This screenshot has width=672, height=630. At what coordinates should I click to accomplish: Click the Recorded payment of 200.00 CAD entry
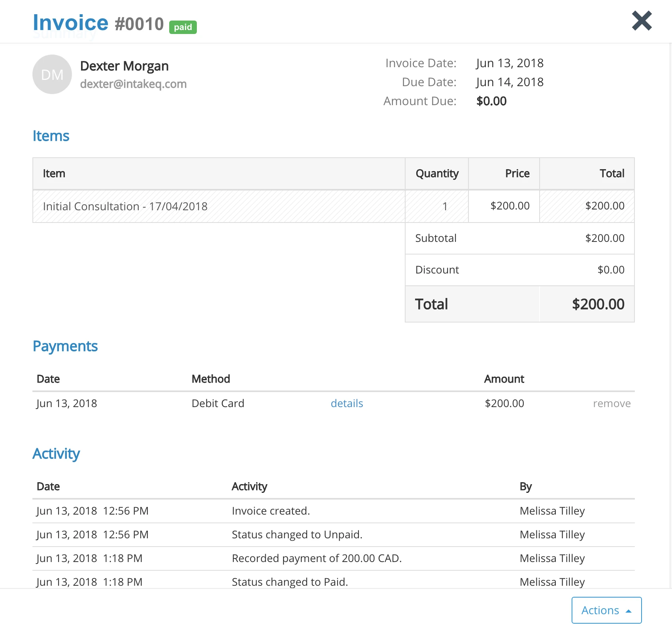pyautogui.click(x=317, y=558)
